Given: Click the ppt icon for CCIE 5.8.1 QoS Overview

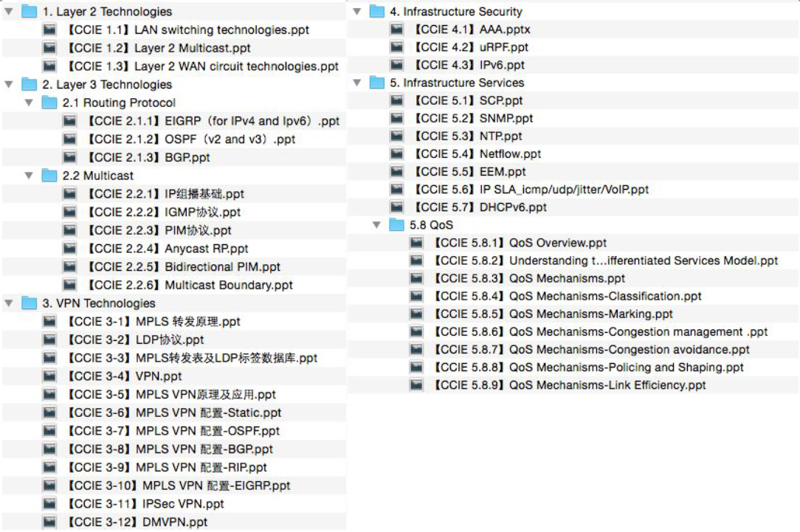Looking at the screenshot, I should tap(416, 242).
